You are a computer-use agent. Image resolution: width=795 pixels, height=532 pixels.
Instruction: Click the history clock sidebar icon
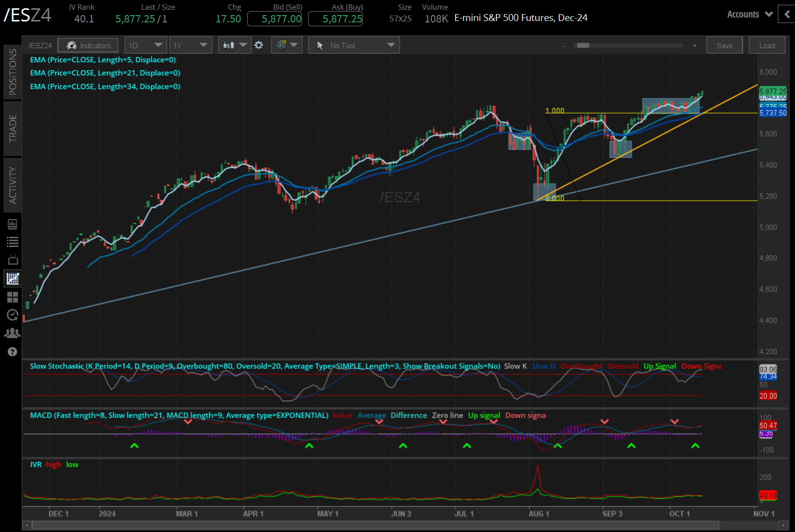point(13,315)
